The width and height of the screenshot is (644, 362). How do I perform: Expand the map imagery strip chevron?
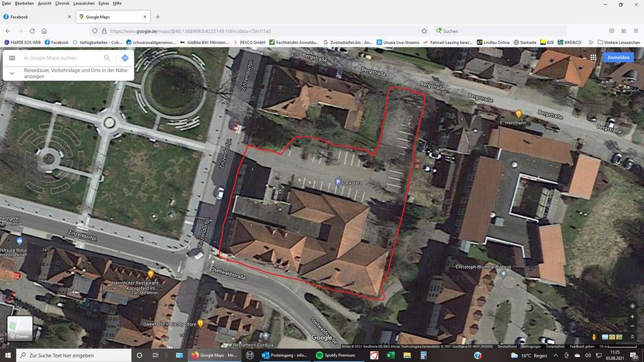pyautogui.click(x=632, y=337)
